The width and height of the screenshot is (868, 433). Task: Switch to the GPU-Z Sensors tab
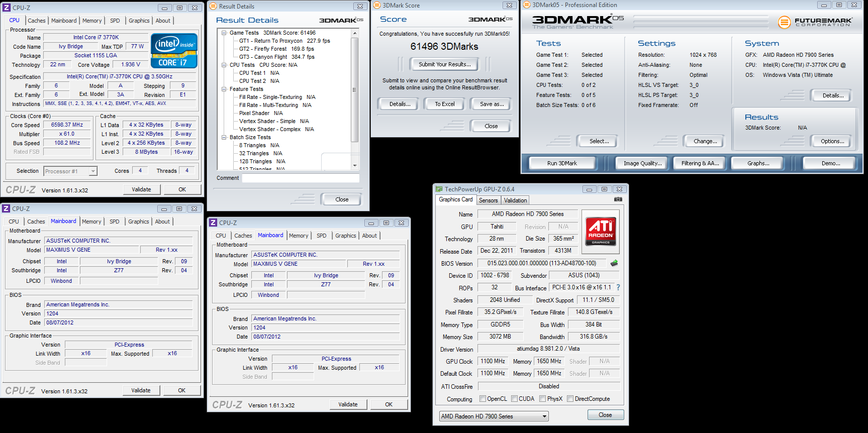(488, 200)
